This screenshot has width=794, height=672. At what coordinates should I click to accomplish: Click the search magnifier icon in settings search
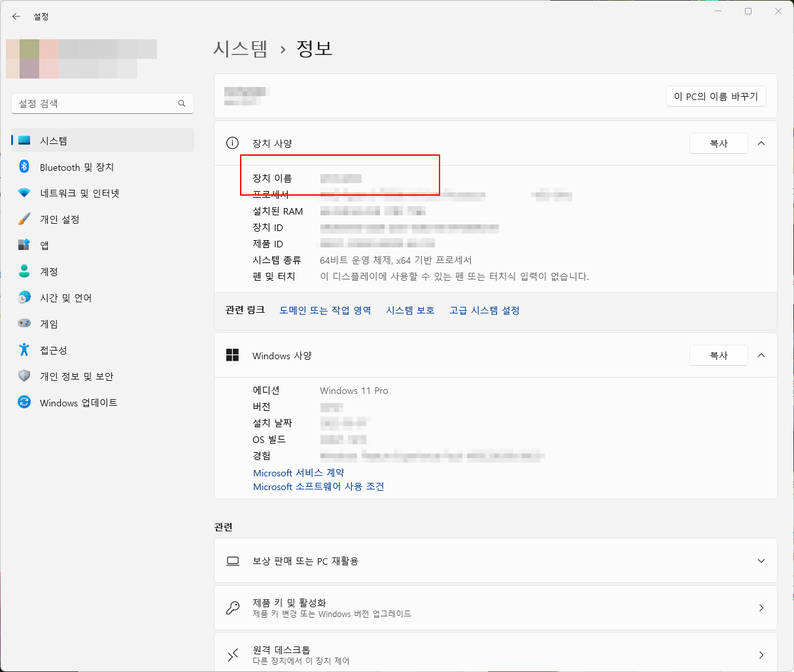click(x=182, y=103)
